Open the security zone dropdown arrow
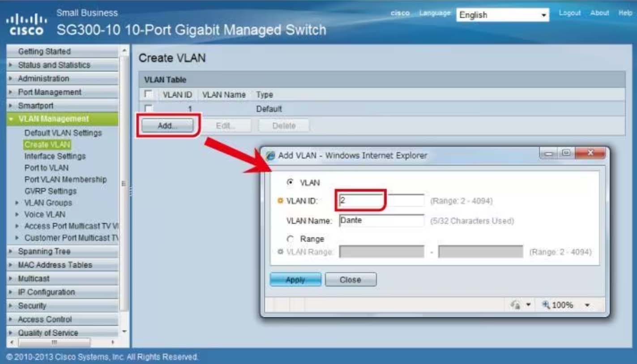This screenshot has width=637, height=364. (528, 305)
